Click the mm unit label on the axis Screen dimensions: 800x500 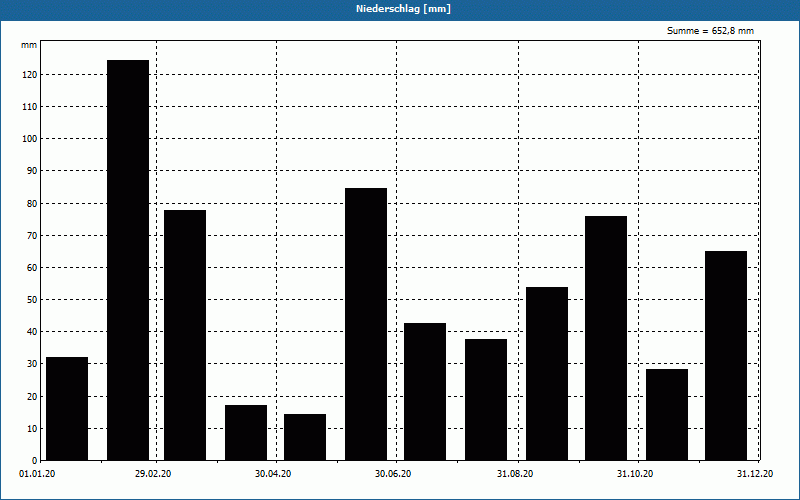point(29,45)
